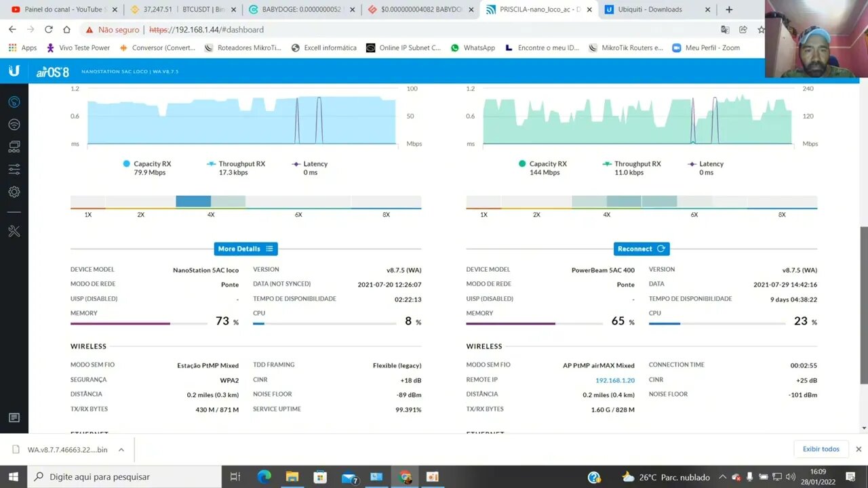This screenshot has height=488, width=868.
Task: Open the network settings sidebar icon
Action: coord(14,147)
